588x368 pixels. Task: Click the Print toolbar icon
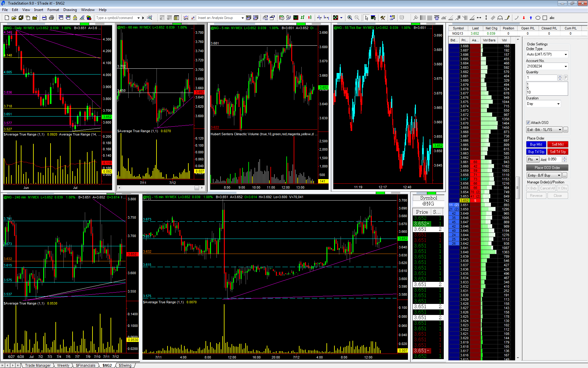click(x=51, y=18)
